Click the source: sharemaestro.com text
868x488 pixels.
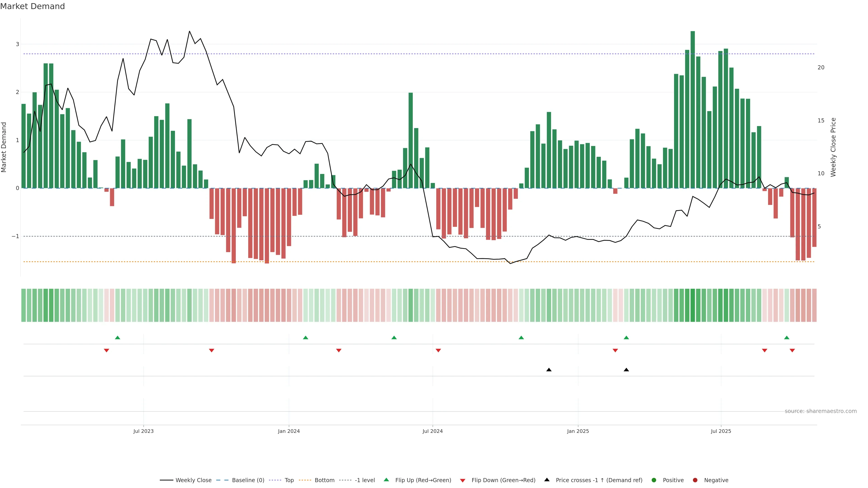click(x=821, y=411)
